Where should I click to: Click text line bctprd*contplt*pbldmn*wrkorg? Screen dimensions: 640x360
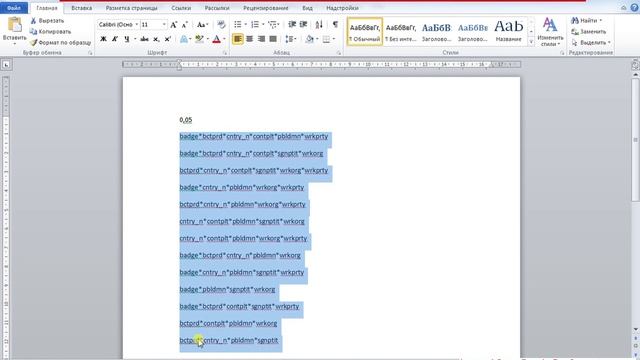point(228,323)
